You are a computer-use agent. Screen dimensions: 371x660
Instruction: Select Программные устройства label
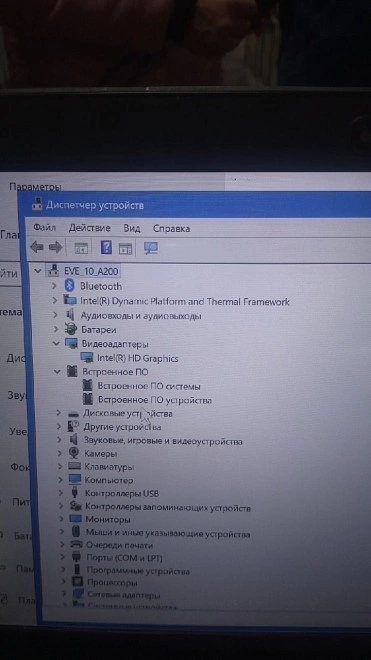138,571
